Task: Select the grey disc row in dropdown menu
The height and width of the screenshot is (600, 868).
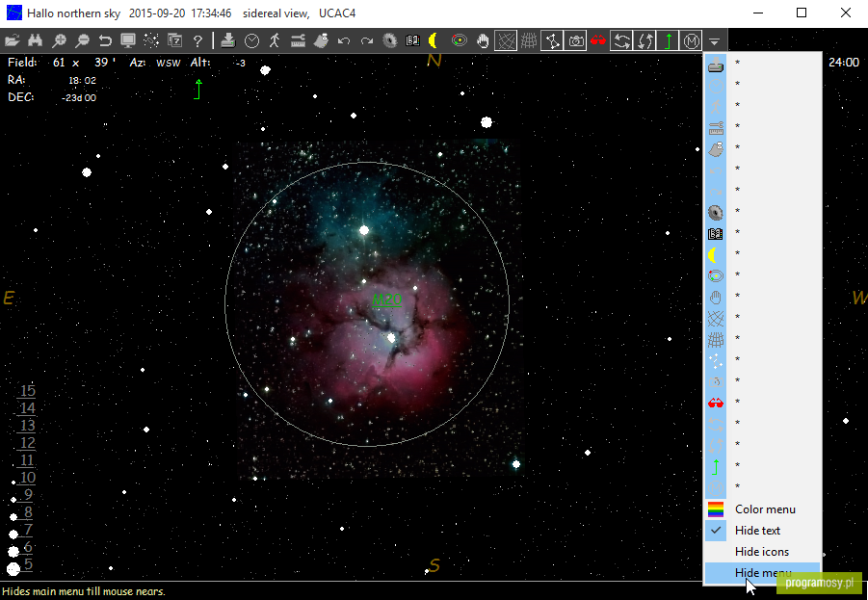Action: tap(763, 213)
